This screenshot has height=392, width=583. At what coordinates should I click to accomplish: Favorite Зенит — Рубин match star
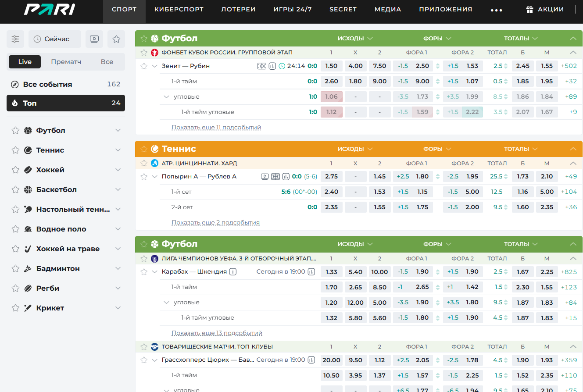pyautogui.click(x=143, y=66)
